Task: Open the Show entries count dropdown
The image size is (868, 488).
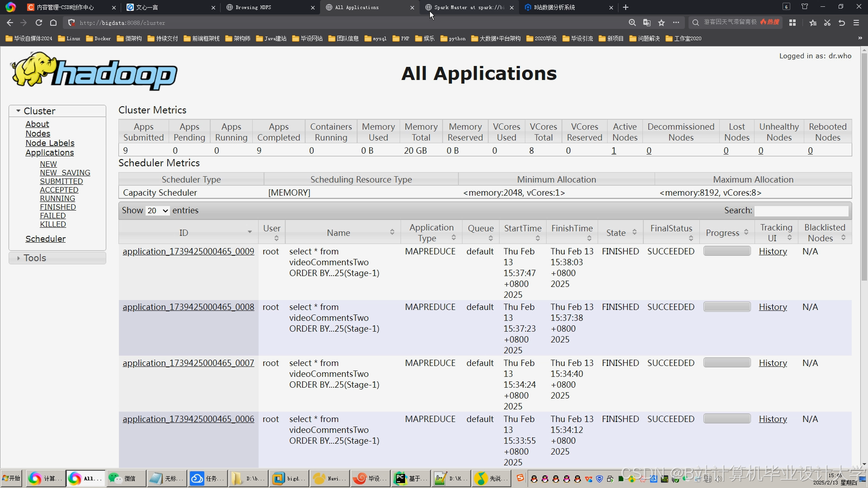Action: point(157,211)
